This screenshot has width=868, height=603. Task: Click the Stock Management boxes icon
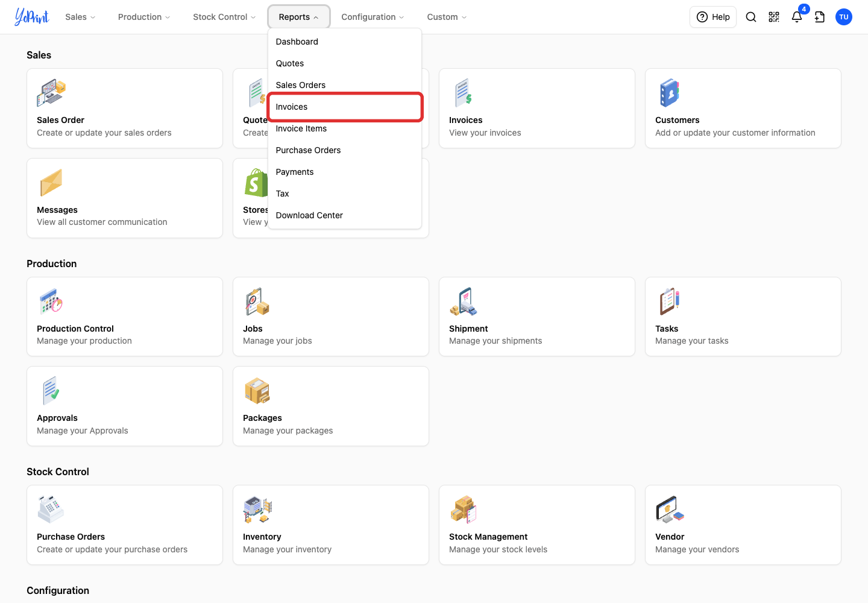[464, 510]
